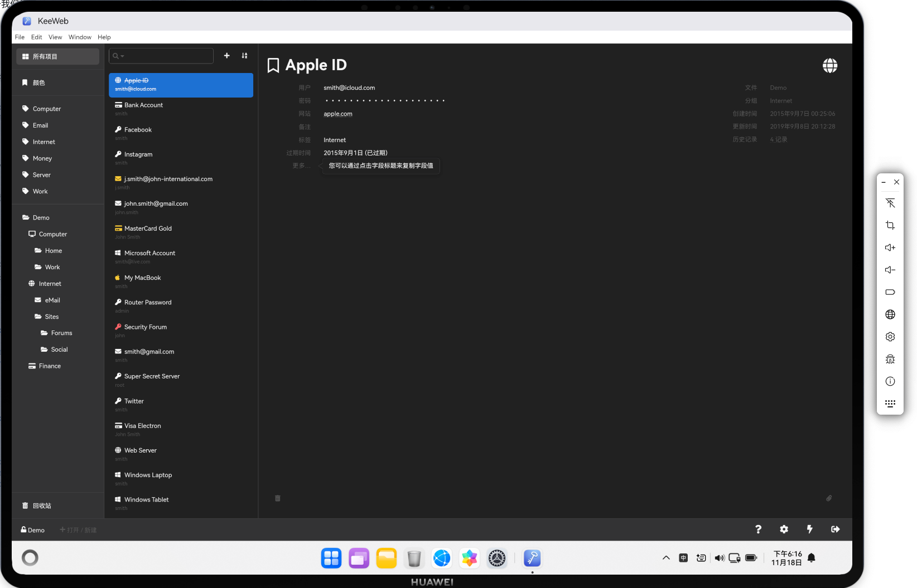
Task: Filter by the Money tag
Action: coord(57,158)
